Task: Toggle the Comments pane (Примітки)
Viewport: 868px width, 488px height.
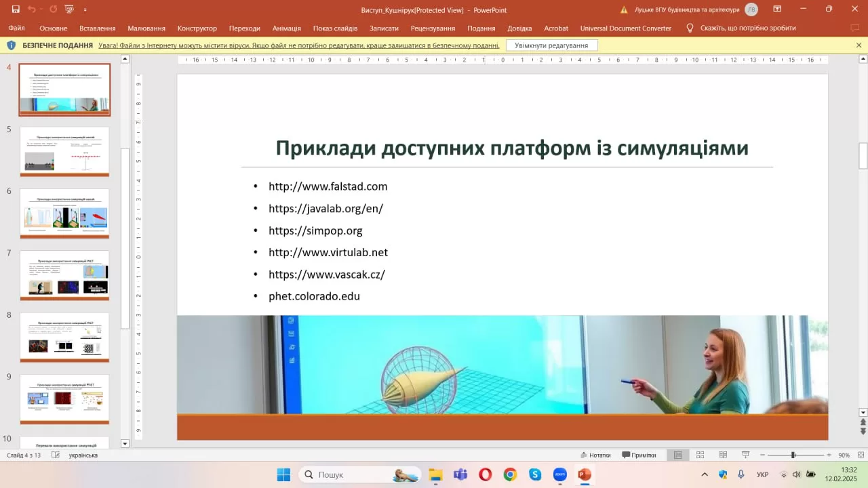Action: (639, 455)
